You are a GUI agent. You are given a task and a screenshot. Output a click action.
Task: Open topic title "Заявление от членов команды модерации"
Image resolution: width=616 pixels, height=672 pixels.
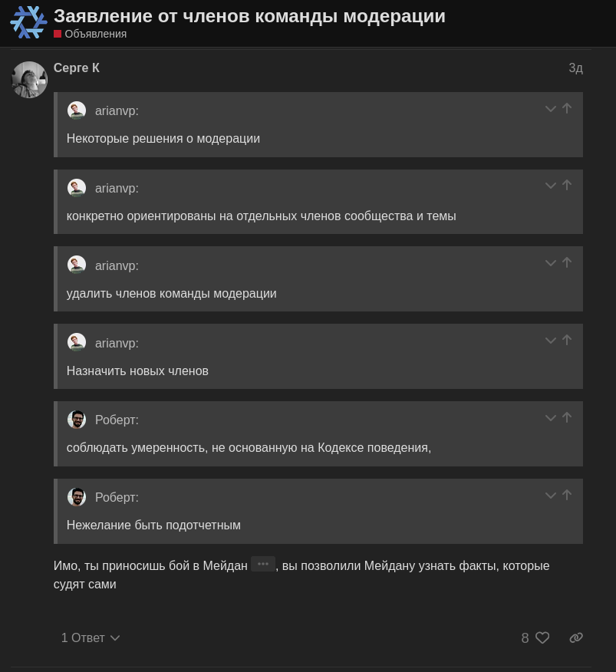pos(249,15)
